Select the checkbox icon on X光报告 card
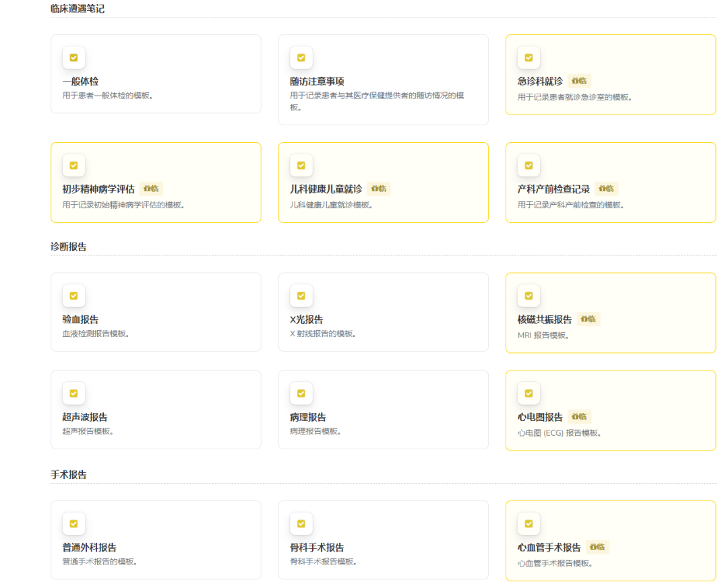The height and width of the screenshot is (584, 728). coord(301,296)
